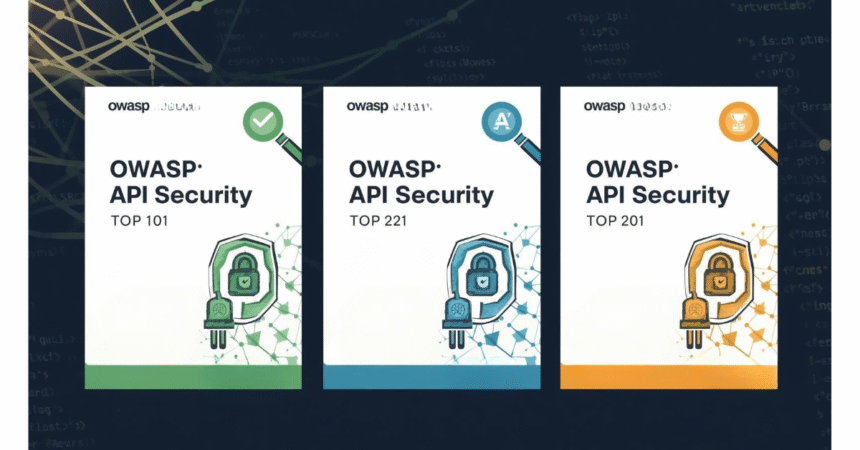Select the TOP 201 text
This screenshot has height=450, width=860.
615,221
